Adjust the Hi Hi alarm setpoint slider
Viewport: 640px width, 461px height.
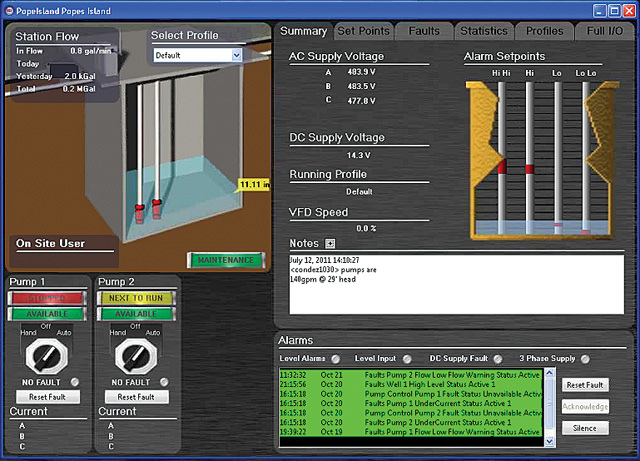pyautogui.click(x=502, y=165)
